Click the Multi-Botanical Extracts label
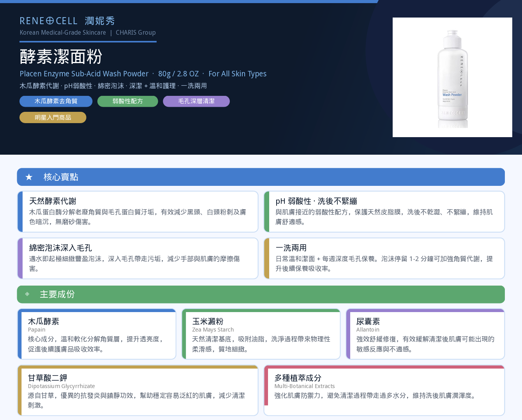The height and width of the screenshot is (420, 522). click(305, 386)
